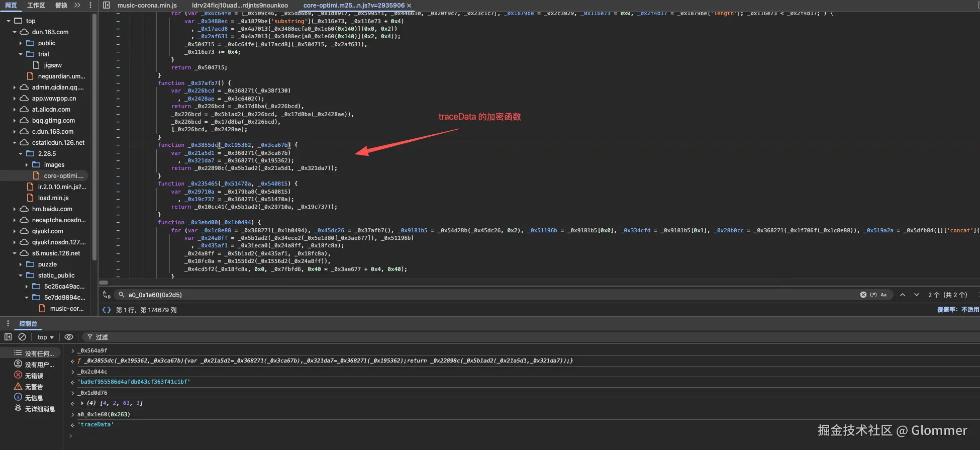The height and width of the screenshot is (450, 980).
Task: Toggle the console sidebar panel icon
Action: [x=8, y=337]
